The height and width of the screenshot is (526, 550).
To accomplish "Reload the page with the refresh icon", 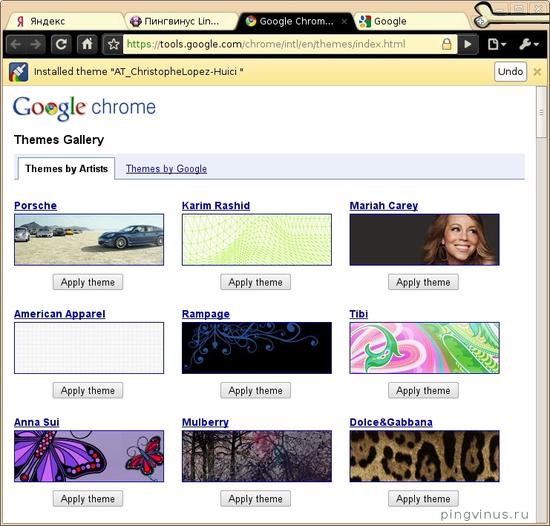I will tap(61, 44).
